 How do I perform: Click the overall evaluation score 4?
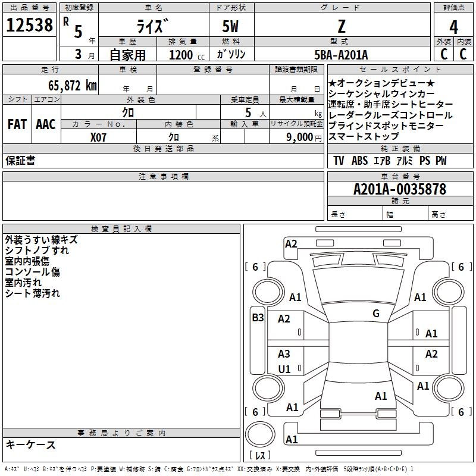453,27
